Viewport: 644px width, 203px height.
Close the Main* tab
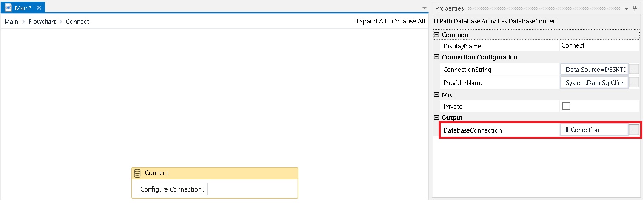coord(39,8)
